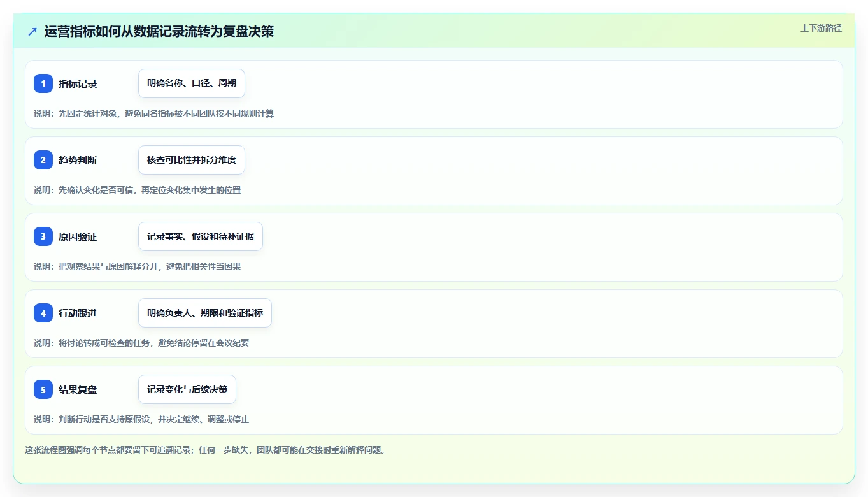Click the 上下游路径 label in header

[x=821, y=28]
